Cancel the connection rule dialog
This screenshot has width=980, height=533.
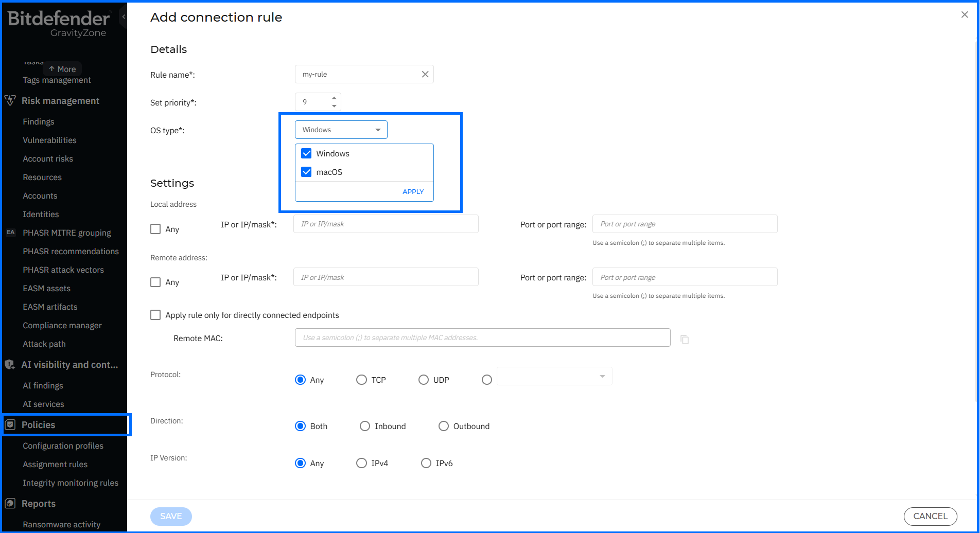(930, 516)
